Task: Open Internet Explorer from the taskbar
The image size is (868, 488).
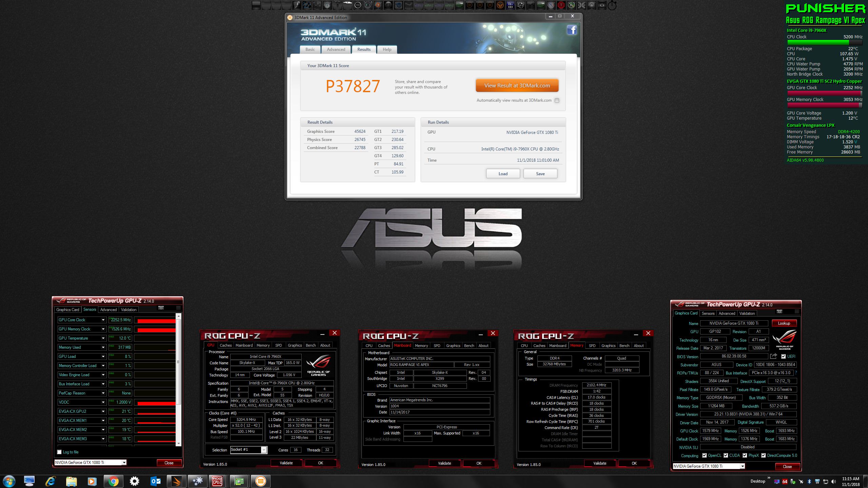Action: coord(50,481)
